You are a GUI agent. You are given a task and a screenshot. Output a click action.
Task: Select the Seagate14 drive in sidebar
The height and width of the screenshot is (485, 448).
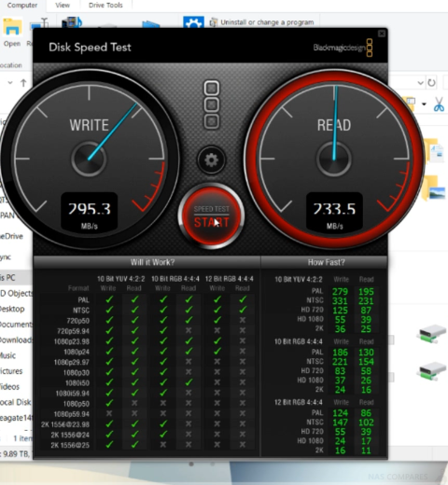[x=16, y=418]
